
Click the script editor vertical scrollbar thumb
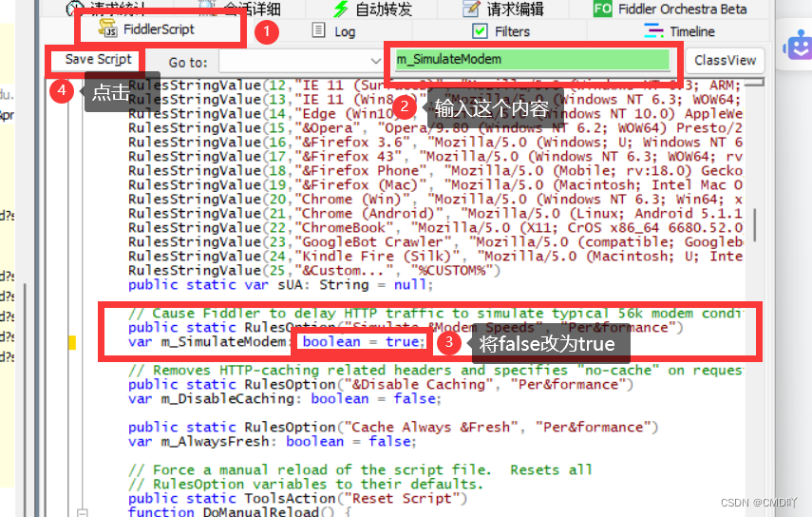tap(754, 225)
